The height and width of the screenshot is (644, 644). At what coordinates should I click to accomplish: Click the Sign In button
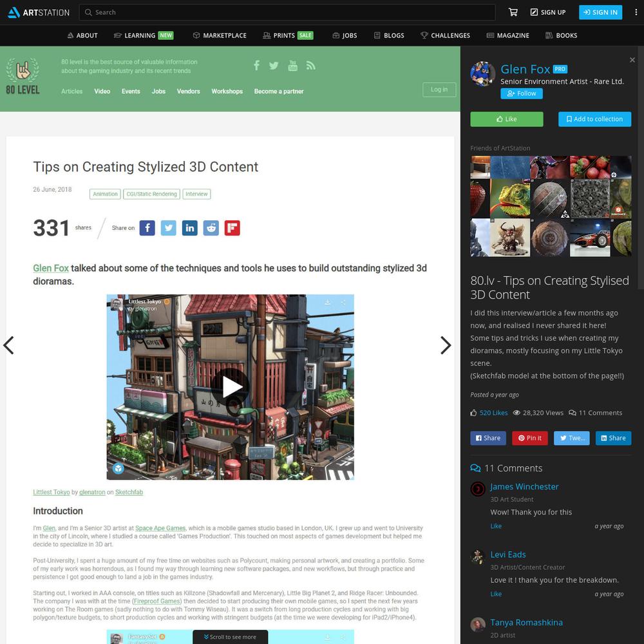(x=600, y=12)
